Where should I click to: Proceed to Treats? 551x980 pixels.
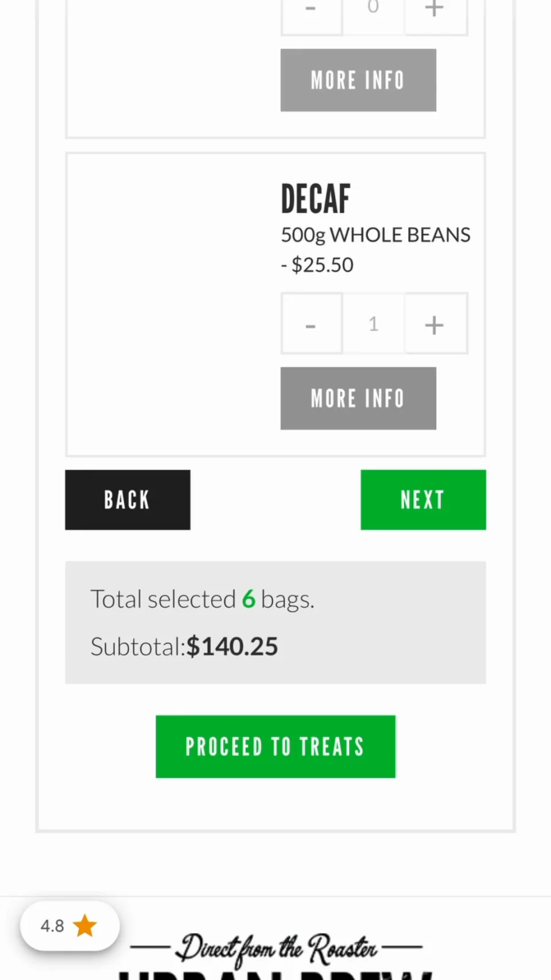click(275, 746)
